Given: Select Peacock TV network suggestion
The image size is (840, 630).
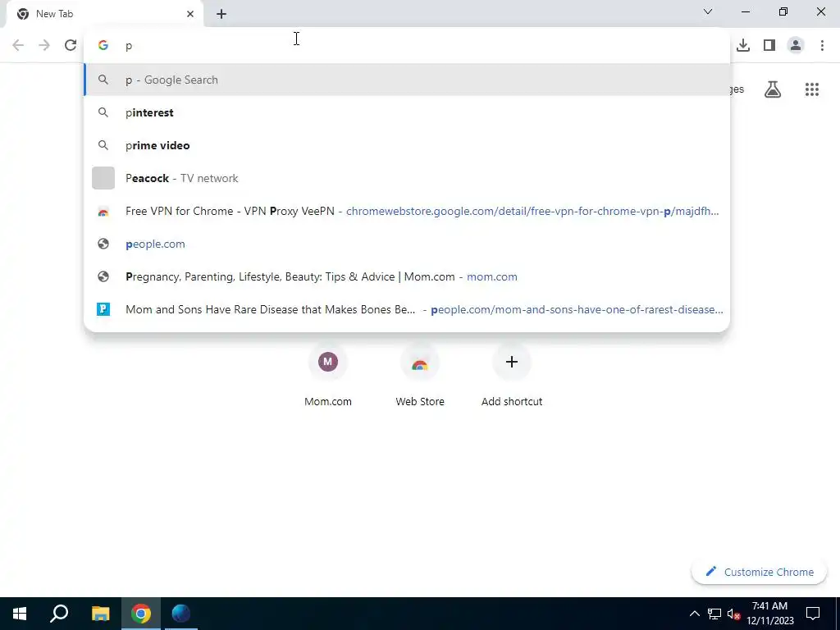Looking at the screenshot, I should point(407,178).
